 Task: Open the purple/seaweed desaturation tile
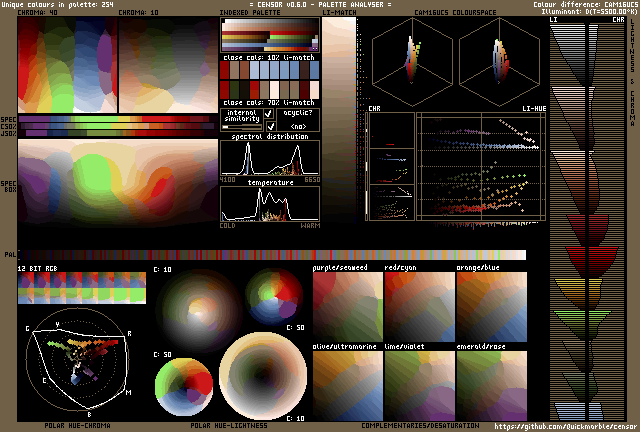(347, 309)
